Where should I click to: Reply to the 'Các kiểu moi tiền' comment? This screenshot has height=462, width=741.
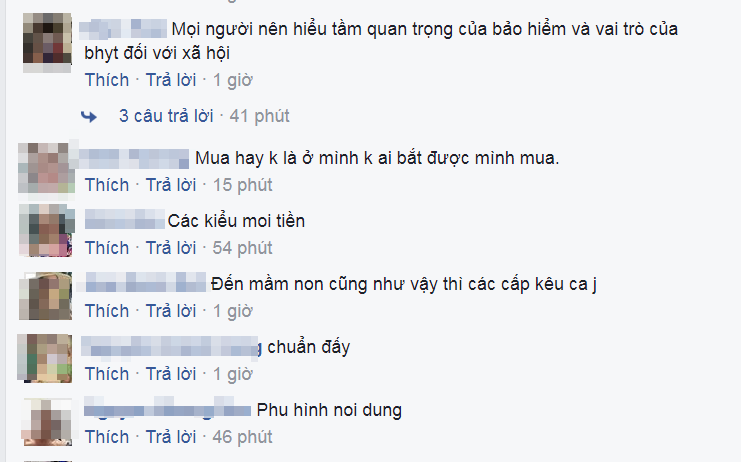click(171, 248)
